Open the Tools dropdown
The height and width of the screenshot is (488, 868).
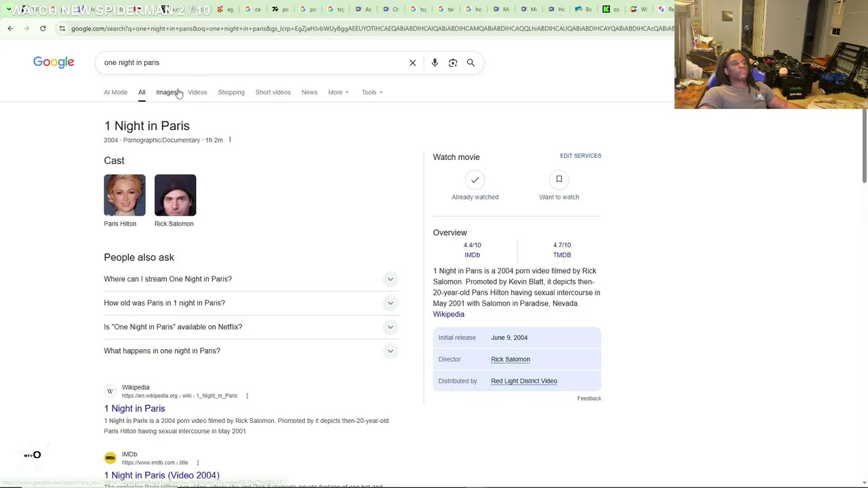coord(372,92)
